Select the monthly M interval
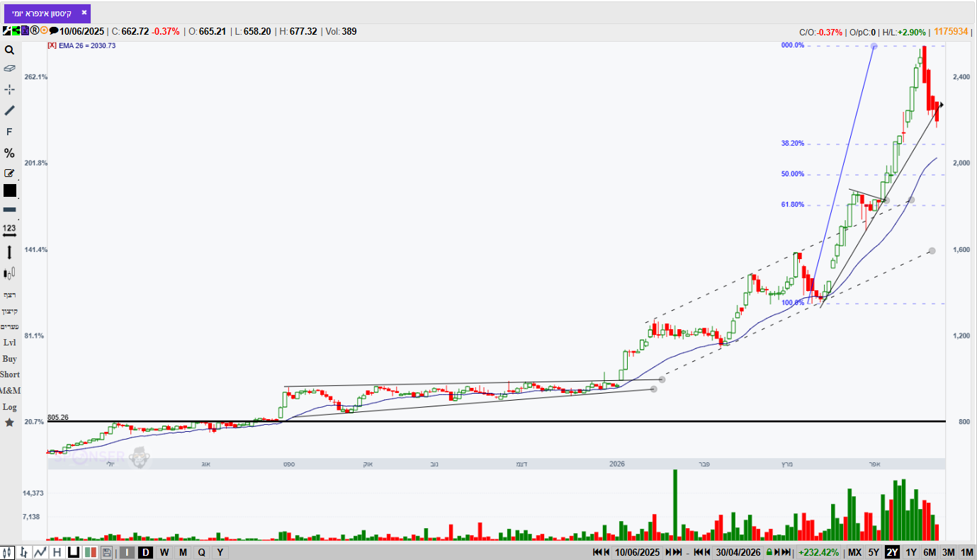 click(183, 552)
